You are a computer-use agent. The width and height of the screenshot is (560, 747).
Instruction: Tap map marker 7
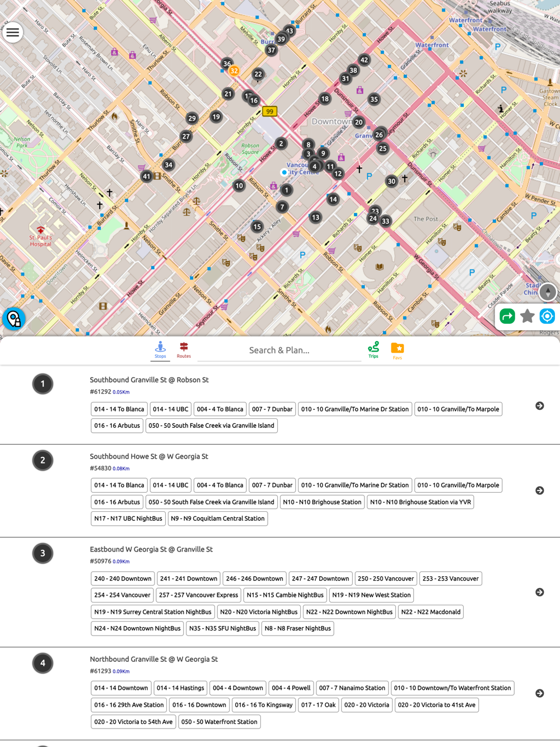coord(282,207)
